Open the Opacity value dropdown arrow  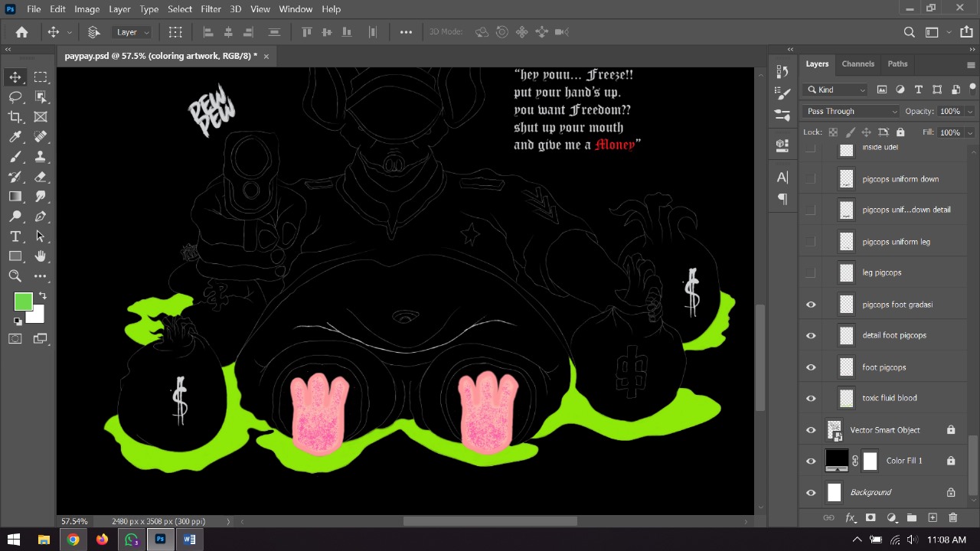click(970, 112)
